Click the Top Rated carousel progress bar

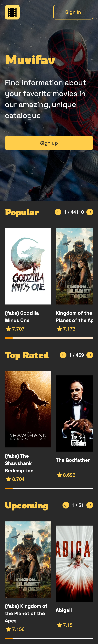pyautogui.click(x=49, y=488)
